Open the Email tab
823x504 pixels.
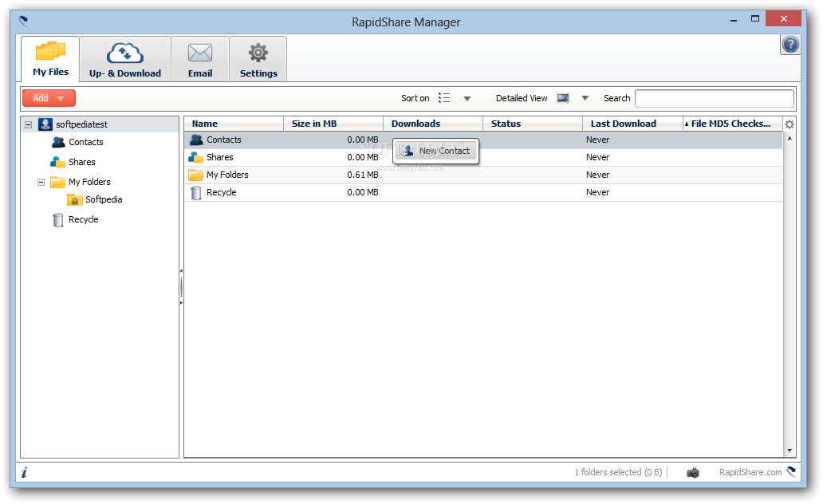point(200,59)
